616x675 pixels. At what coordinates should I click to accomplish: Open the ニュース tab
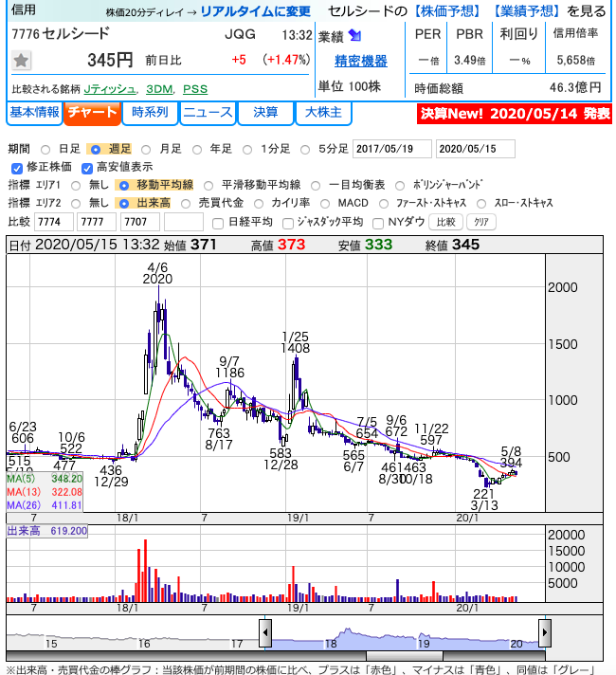(208, 113)
